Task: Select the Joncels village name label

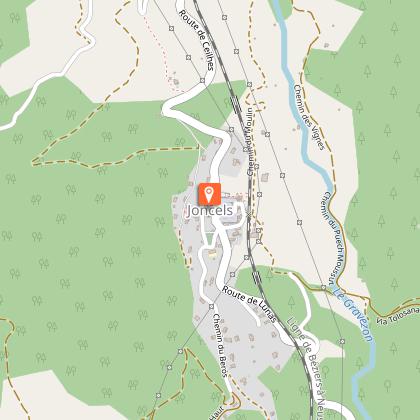Action: pyautogui.click(x=210, y=211)
